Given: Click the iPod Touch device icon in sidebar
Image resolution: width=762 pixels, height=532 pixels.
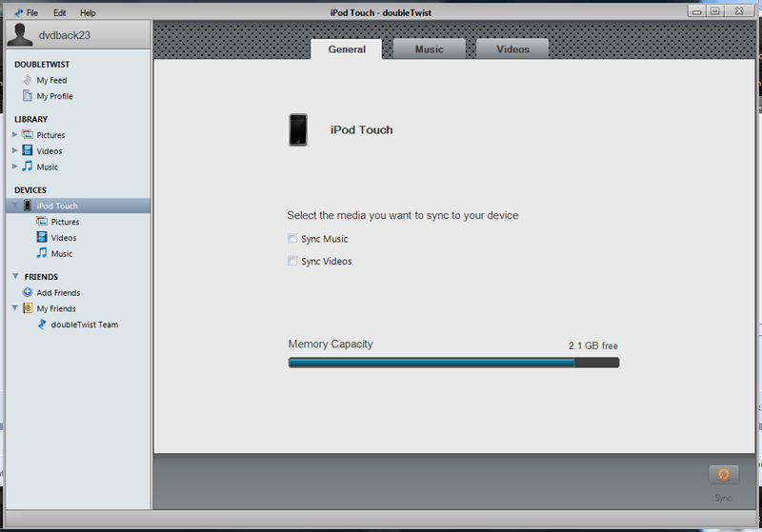Looking at the screenshot, I should click(28, 206).
